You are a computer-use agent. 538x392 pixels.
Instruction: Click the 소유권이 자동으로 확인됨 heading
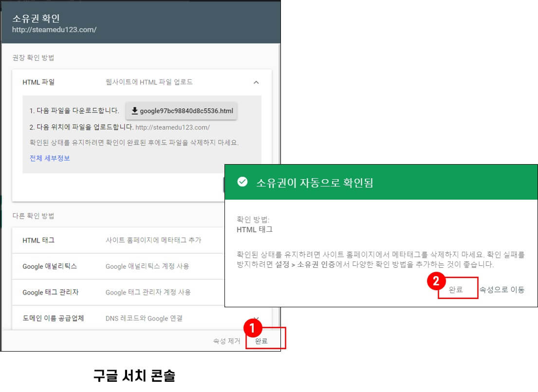pyautogui.click(x=315, y=183)
